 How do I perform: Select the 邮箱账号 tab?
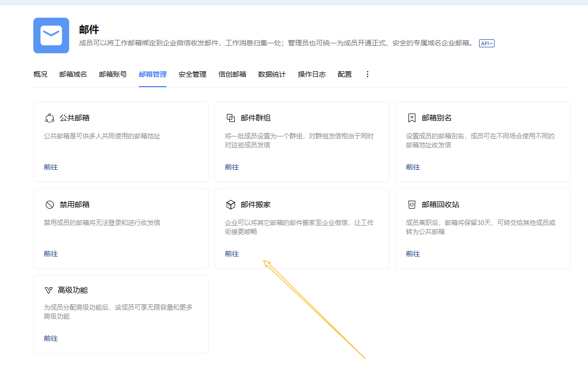[113, 74]
